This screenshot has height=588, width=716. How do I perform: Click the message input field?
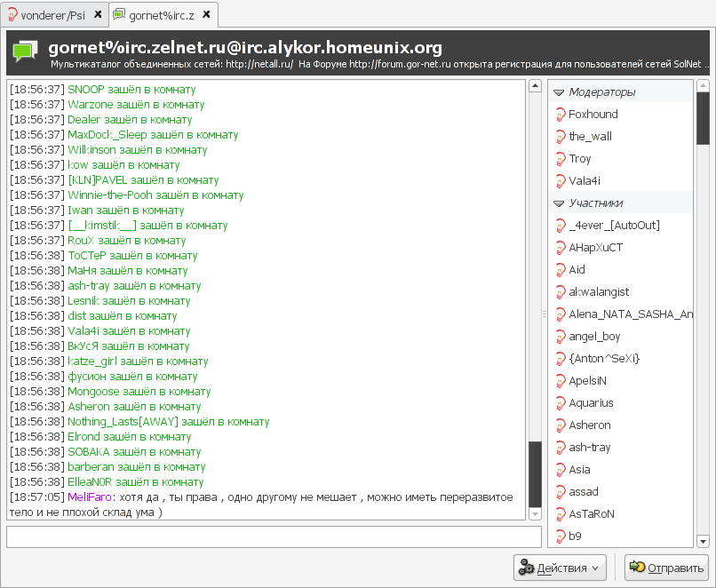point(274,537)
